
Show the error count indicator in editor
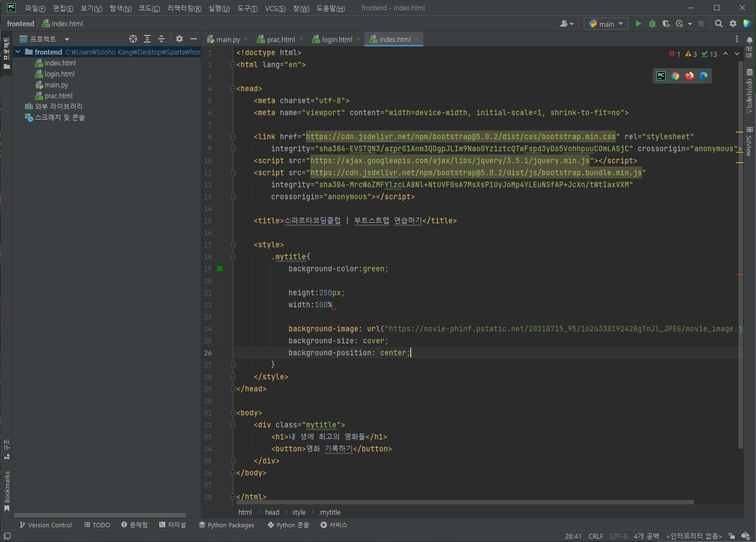pyautogui.click(x=675, y=54)
